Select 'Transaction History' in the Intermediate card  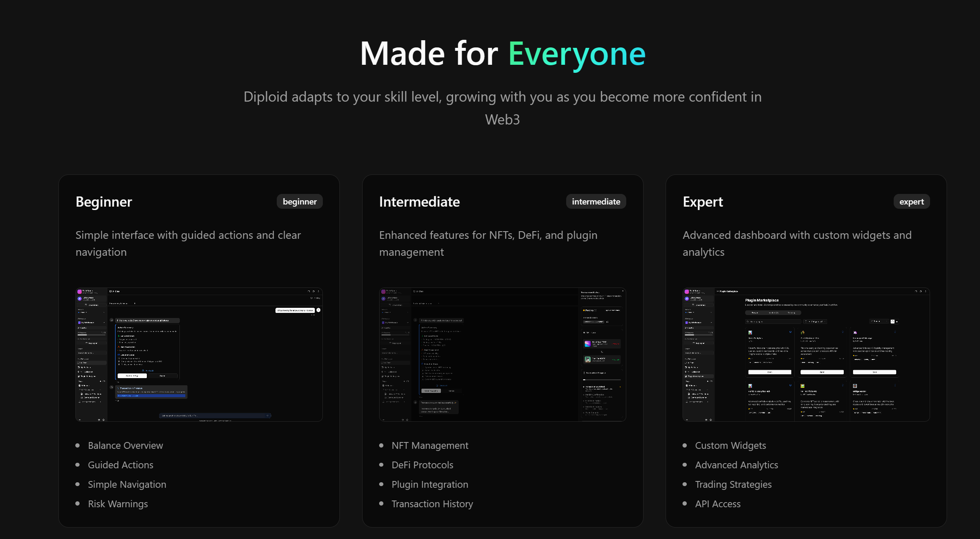[432, 504]
